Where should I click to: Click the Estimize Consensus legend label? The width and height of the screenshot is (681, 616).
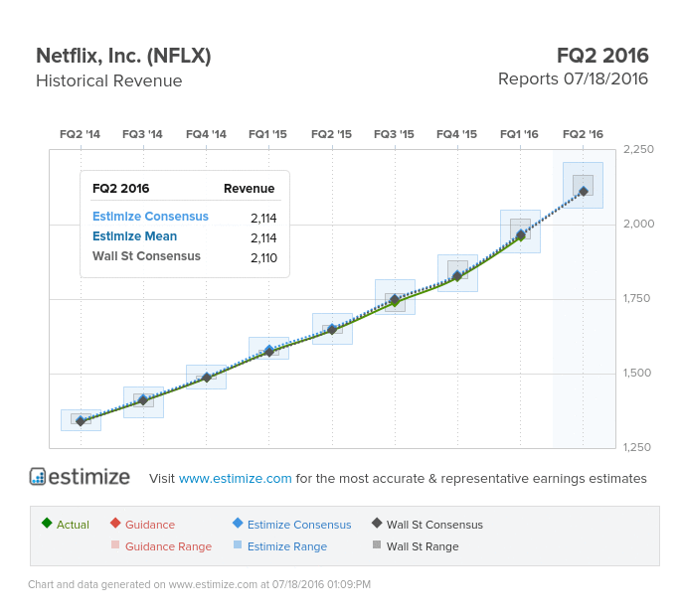[299, 525]
